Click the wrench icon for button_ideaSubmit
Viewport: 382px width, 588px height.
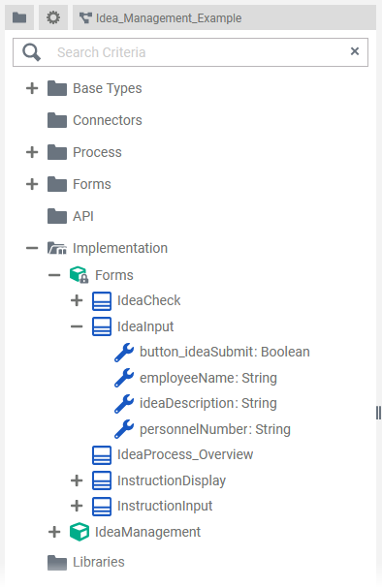[124, 353]
